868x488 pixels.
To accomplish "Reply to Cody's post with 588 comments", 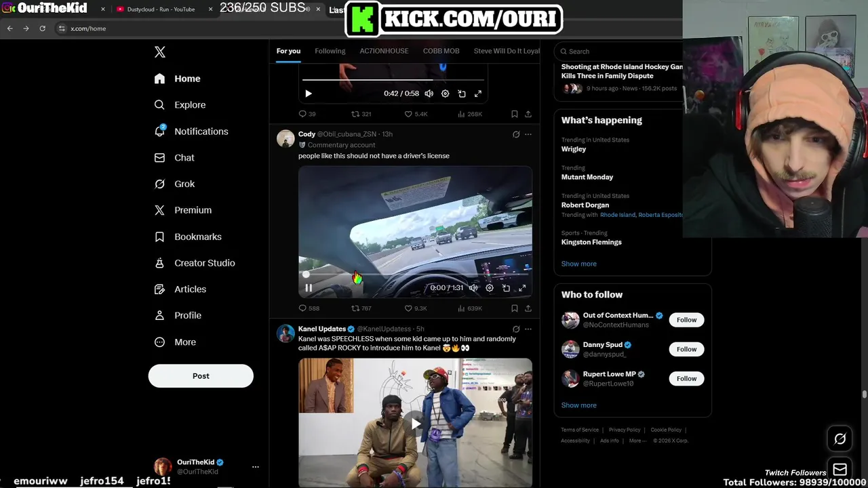I will 309,308.
